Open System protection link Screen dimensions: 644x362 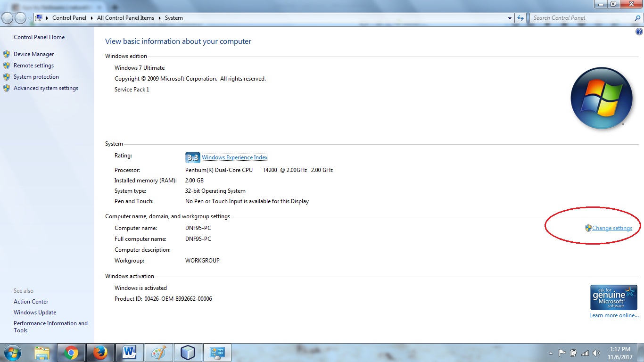pos(36,77)
